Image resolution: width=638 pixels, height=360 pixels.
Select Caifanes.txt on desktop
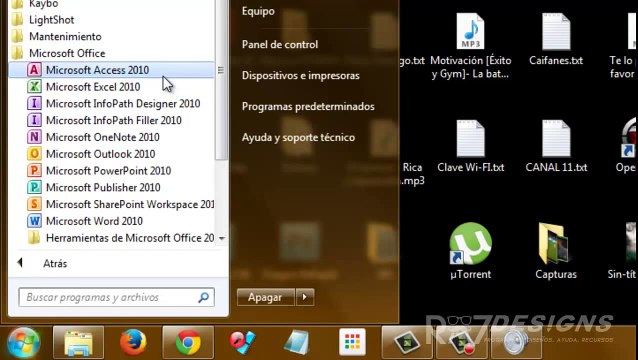click(x=556, y=39)
